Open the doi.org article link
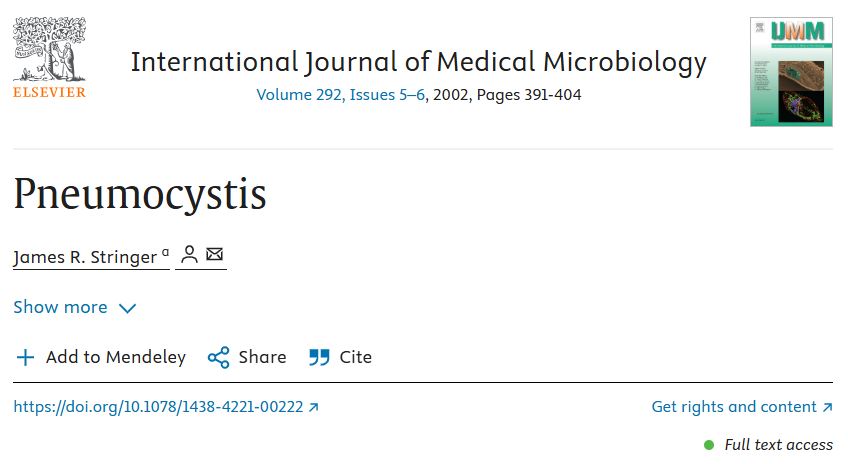848x464 pixels. (158, 407)
